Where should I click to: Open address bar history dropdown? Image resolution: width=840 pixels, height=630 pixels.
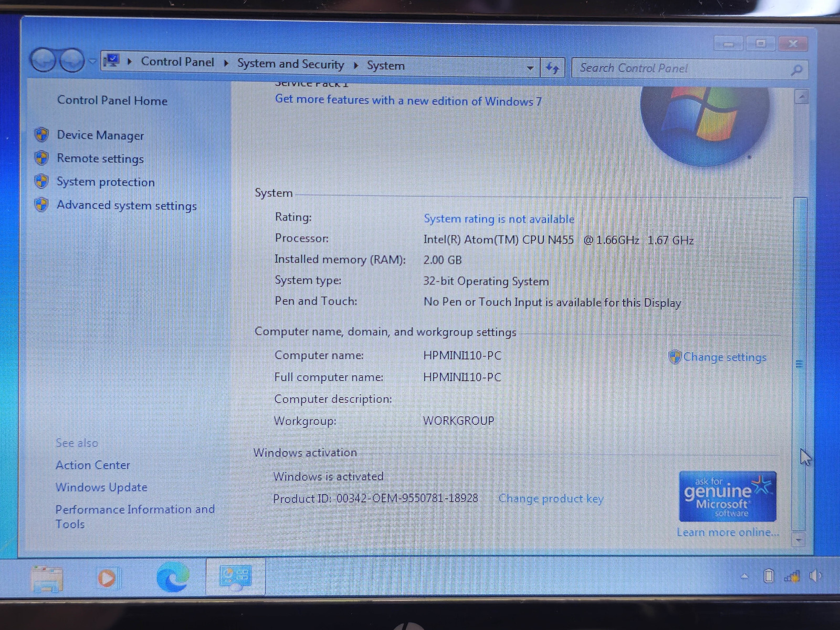(530, 68)
